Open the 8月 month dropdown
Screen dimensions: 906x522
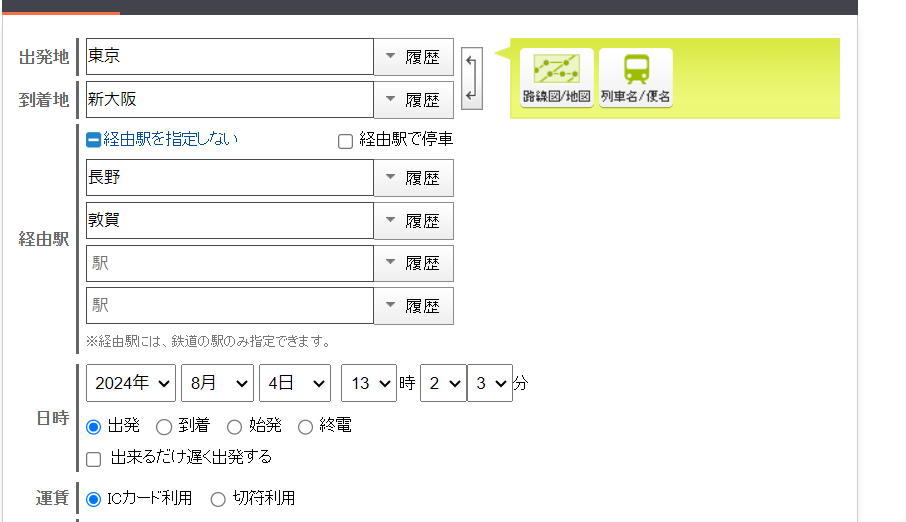tap(217, 383)
